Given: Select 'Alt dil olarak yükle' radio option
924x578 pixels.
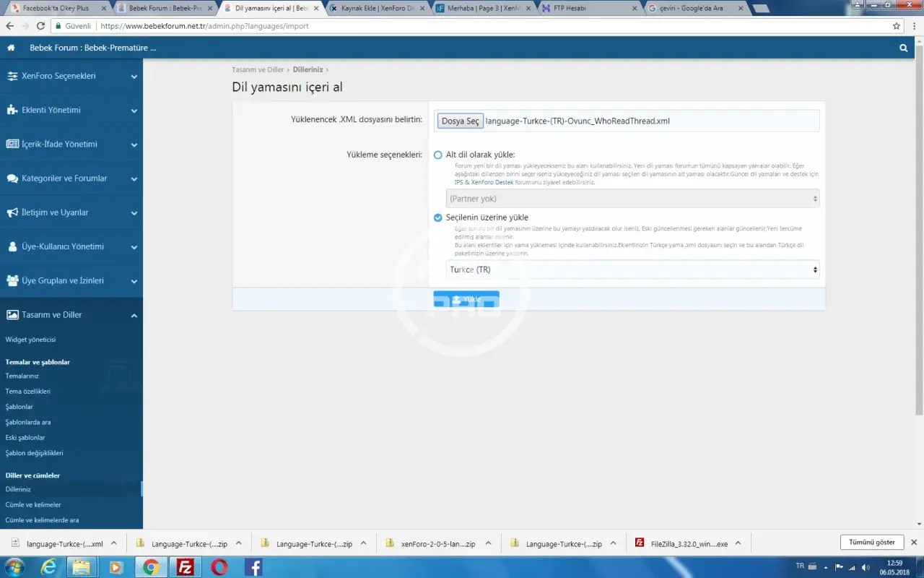Looking at the screenshot, I should 438,155.
